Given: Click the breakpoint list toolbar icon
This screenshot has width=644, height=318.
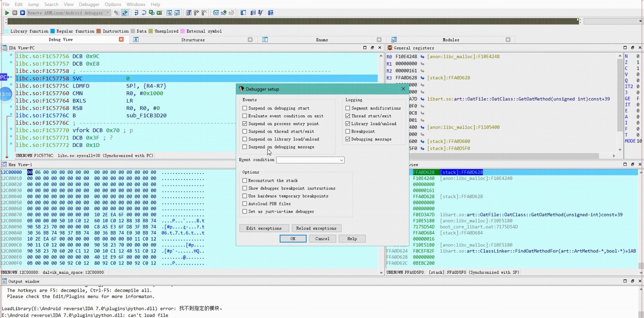Looking at the screenshot, I should point(188,13).
